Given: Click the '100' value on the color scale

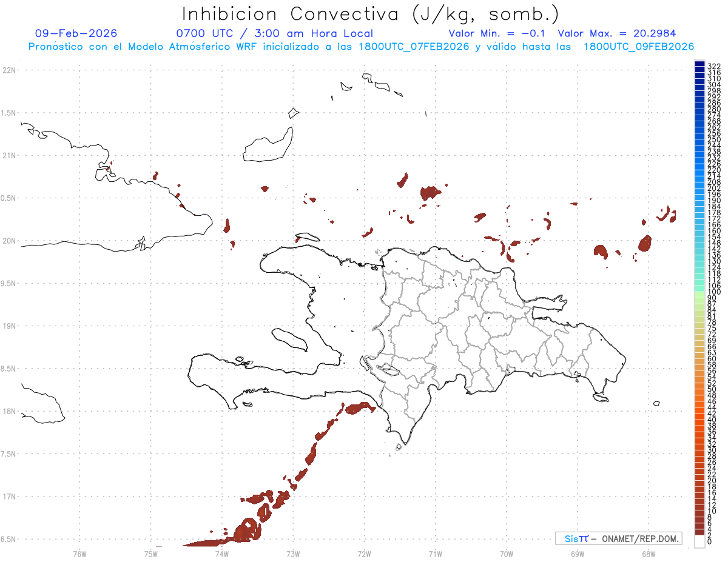Looking at the screenshot, I should pos(714,292).
